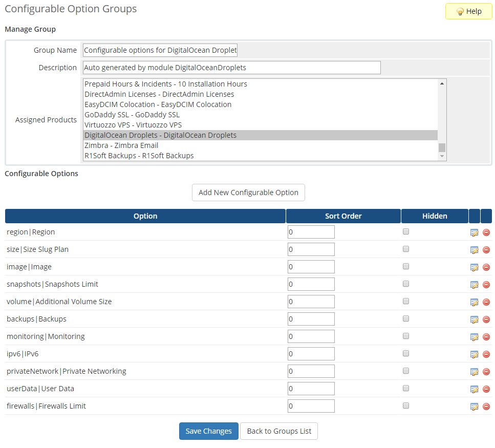495x448 pixels.
Task: Click Sort Order field for firewalls|Firewalls Limit
Action: click(x=311, y=406)
